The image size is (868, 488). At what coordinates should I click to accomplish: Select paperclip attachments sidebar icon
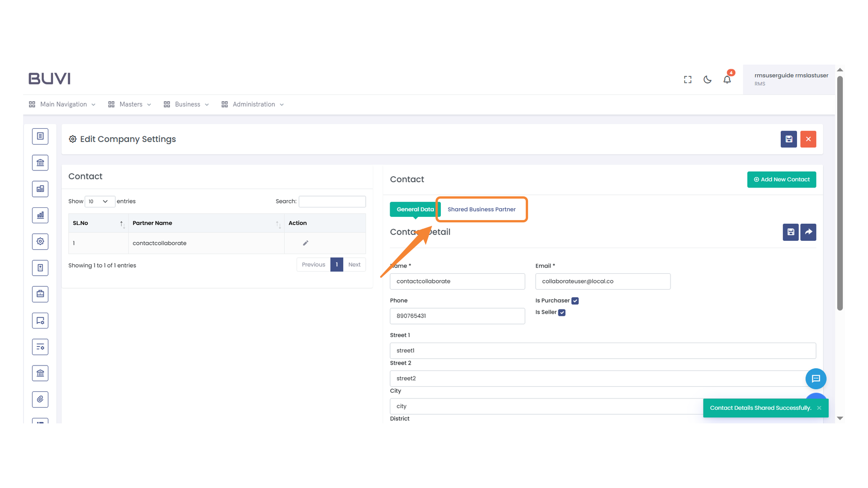(40, 399)
